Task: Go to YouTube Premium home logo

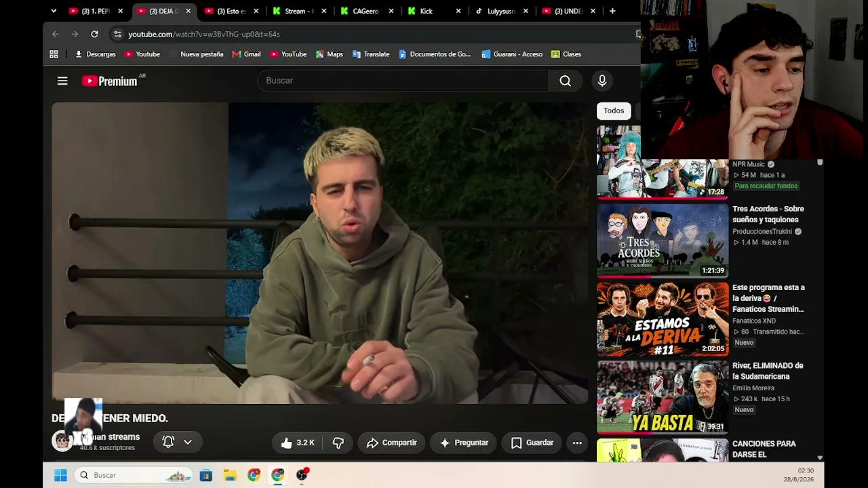Action: click(x=110, y=81)
